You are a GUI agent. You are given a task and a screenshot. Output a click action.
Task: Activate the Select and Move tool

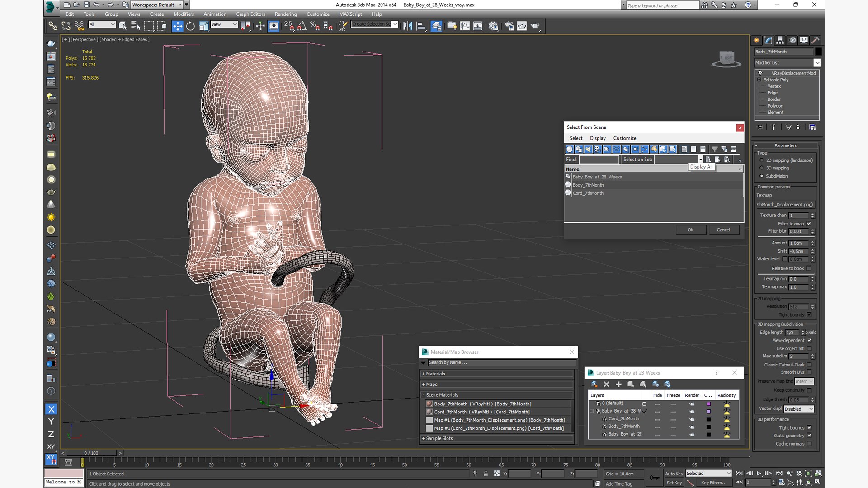(177, 26)
